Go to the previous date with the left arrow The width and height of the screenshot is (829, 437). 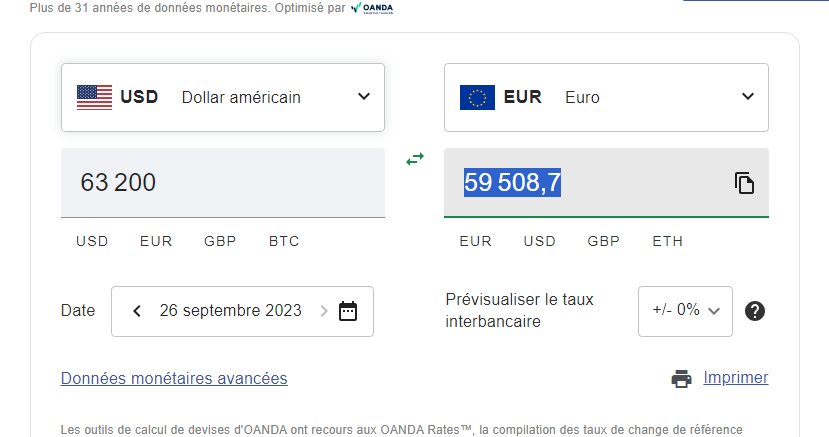(137, 311)
